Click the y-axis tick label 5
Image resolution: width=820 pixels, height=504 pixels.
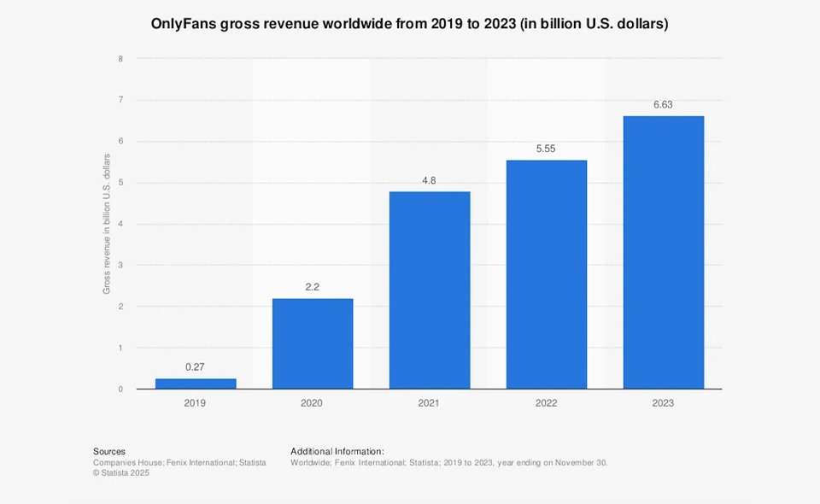tap(120, 183)
